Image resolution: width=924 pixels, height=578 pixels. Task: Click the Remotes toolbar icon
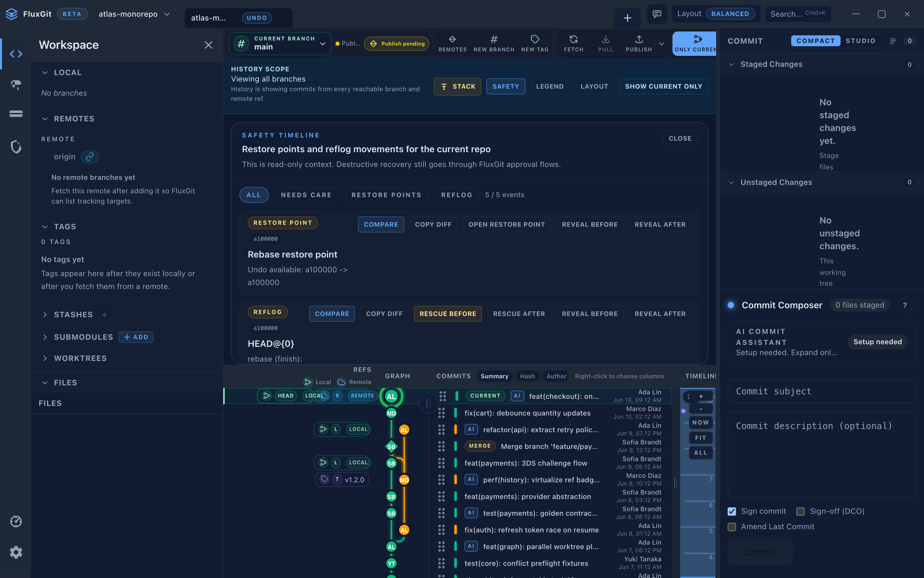click(452, 44)
